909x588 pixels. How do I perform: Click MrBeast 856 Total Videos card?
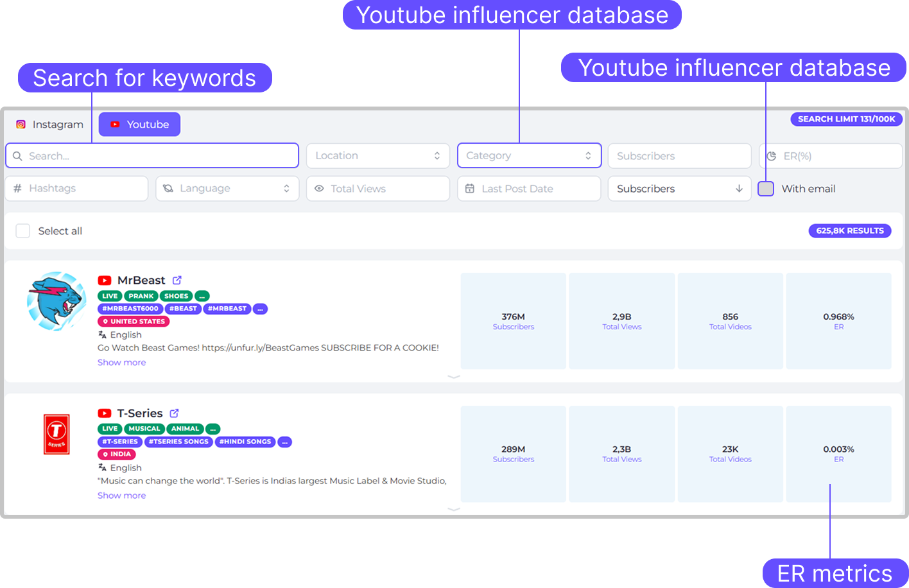[731, 321]
